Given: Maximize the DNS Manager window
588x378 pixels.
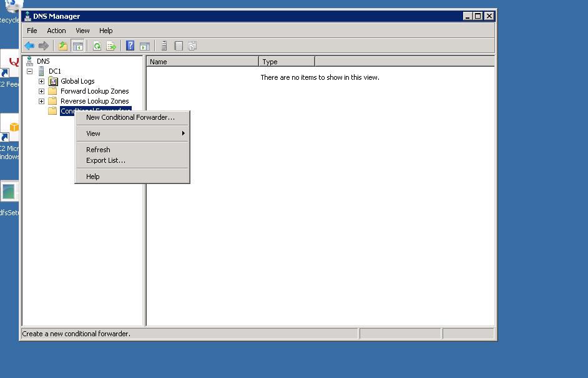Looking at the screenshot, I should (x=478, y=16).
